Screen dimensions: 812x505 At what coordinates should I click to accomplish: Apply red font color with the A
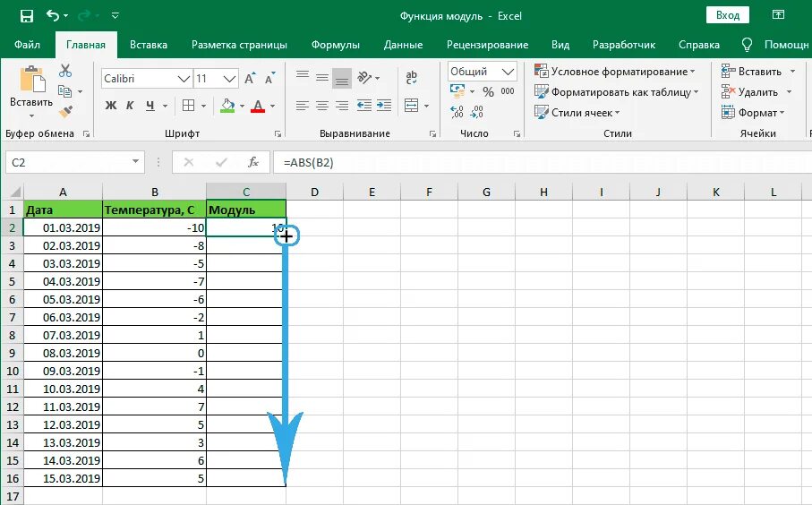[x=257, y=106]
